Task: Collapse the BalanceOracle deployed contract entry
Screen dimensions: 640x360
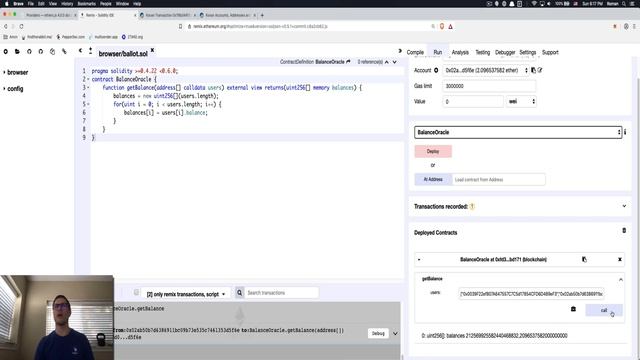Action: tap(419, 260)
